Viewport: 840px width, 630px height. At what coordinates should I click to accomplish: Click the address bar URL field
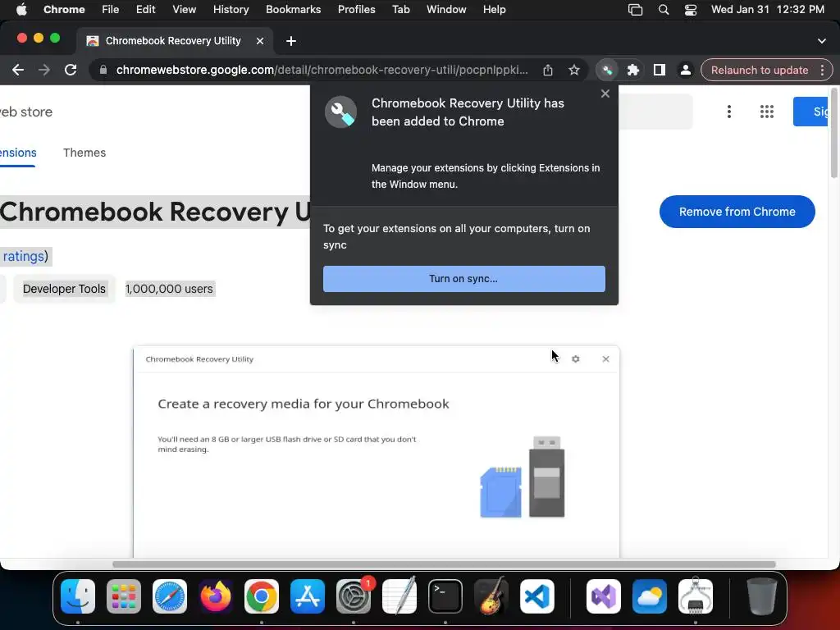322,71
